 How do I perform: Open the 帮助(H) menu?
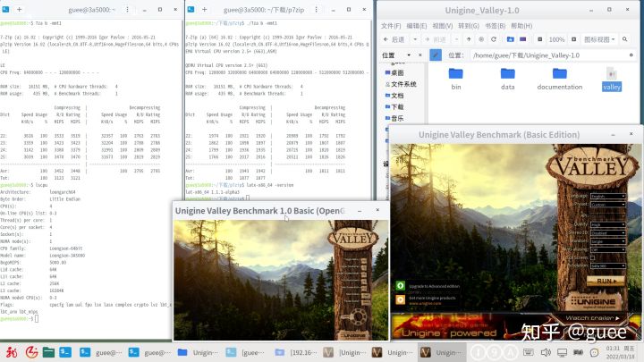521,26
